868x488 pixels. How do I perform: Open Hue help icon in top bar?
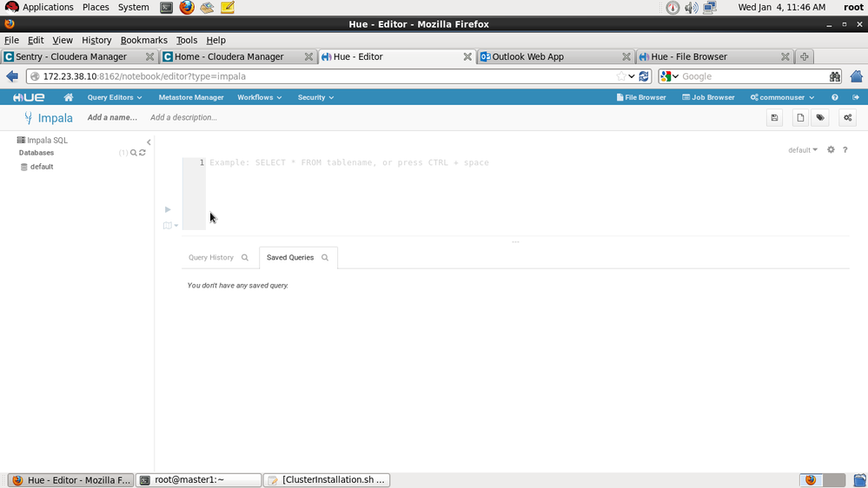click(x=834, y=97)
